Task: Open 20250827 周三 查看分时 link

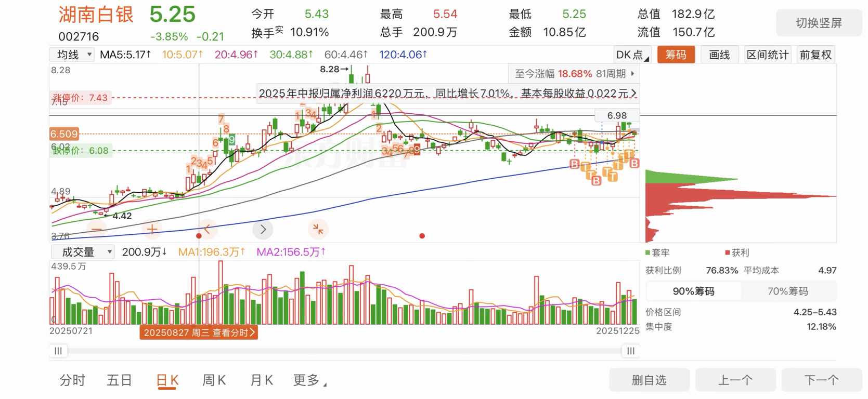Action: point(199,332)
